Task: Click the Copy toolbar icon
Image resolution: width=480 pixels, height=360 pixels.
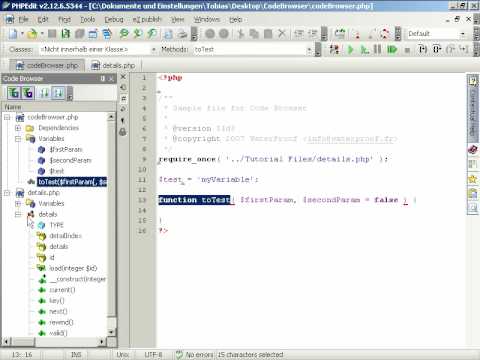Action: point(254,34)
